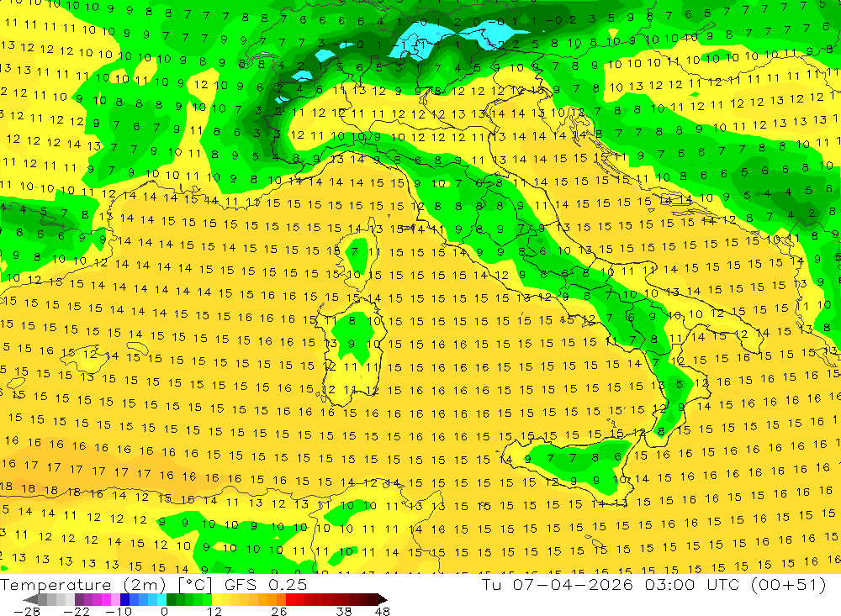Click the "48" legend label
Image resolution: width=841 pixels, height=616 pixels.
tap(382, 612)
